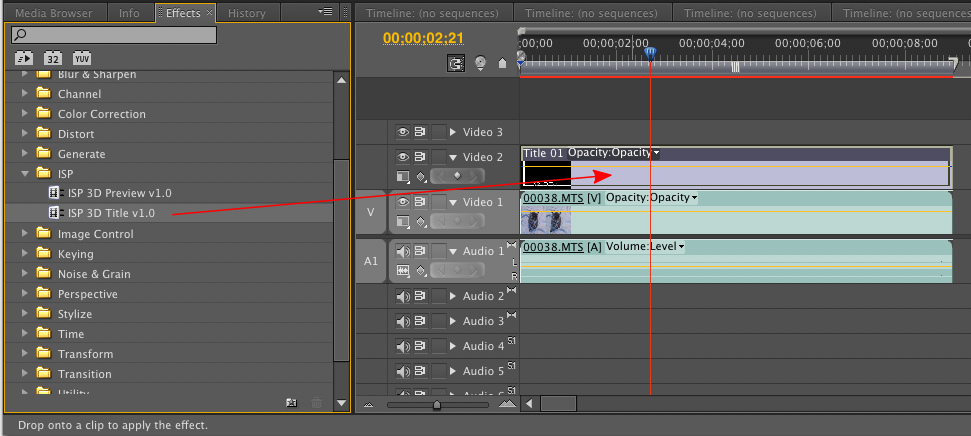971x436 pixels.
Task: Select the V source track indicator
Action: pyautogui.click(x=371, y=212)
